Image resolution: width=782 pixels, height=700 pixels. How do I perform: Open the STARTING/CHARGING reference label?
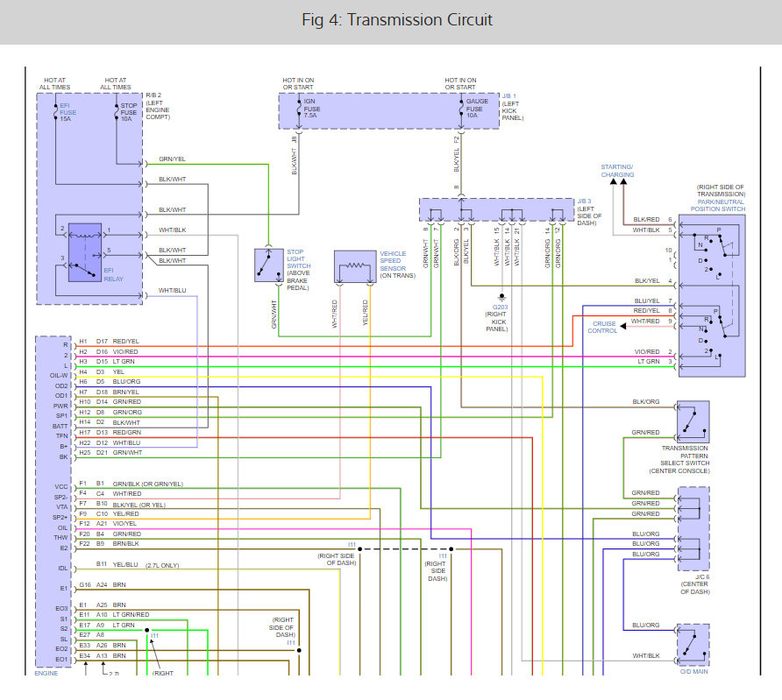pos(617,171)
